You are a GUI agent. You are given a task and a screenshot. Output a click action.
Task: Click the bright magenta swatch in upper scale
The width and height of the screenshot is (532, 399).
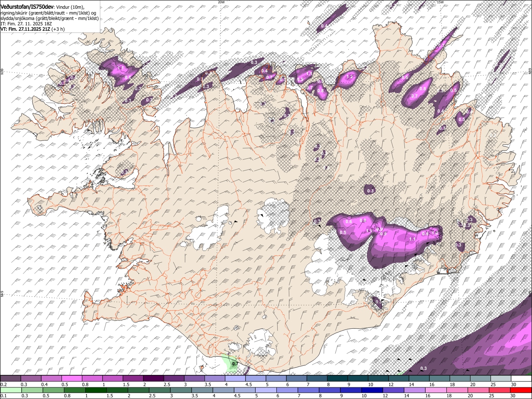[x=71, y=379]
